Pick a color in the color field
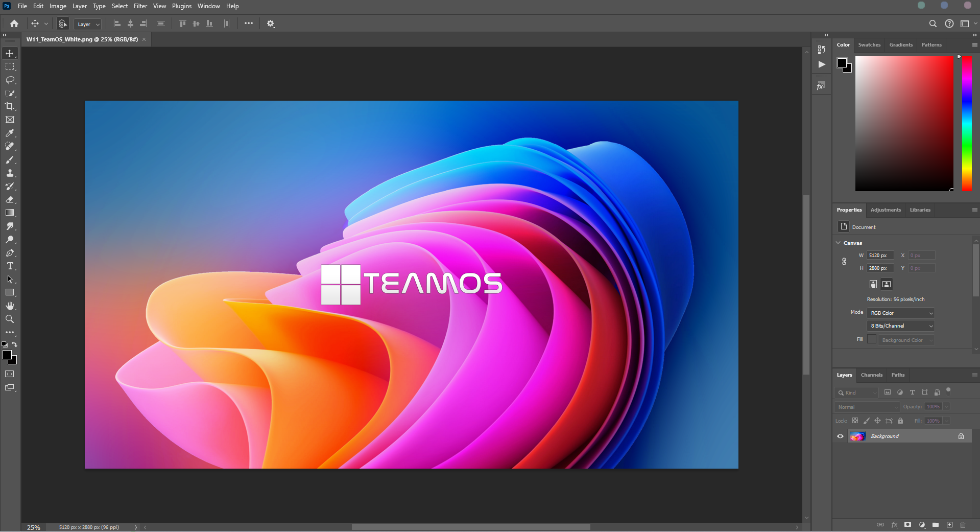Image resolution: width=980 pixels, height=532 pixels. 904,124
